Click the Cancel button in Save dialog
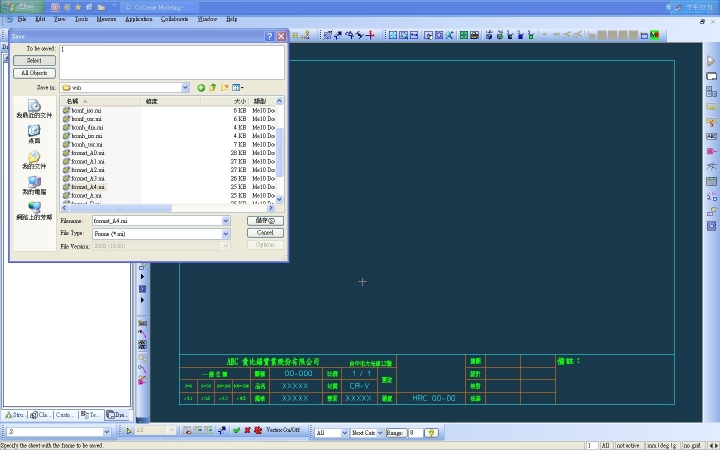This screenshot has width=720, height=450. click(265, 233)
